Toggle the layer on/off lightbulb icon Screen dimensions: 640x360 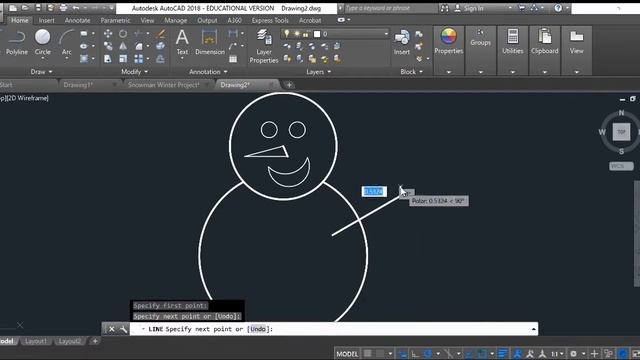(x=287, y=34)
